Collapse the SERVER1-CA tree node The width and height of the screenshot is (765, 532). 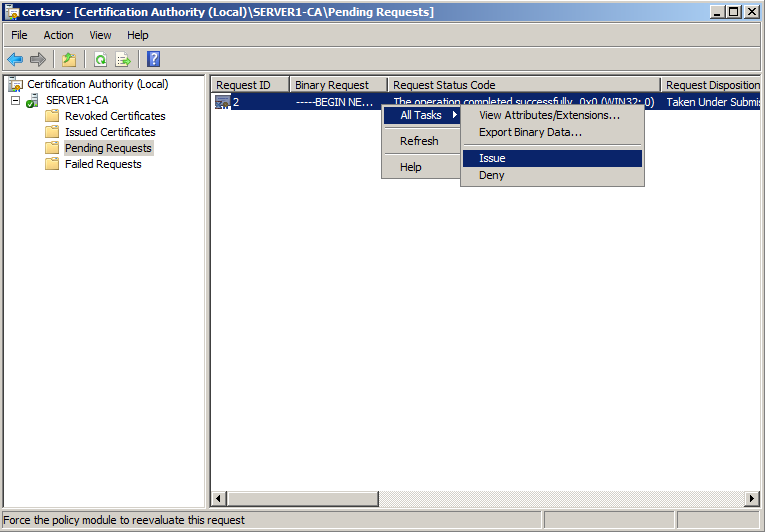pos(16,100)
